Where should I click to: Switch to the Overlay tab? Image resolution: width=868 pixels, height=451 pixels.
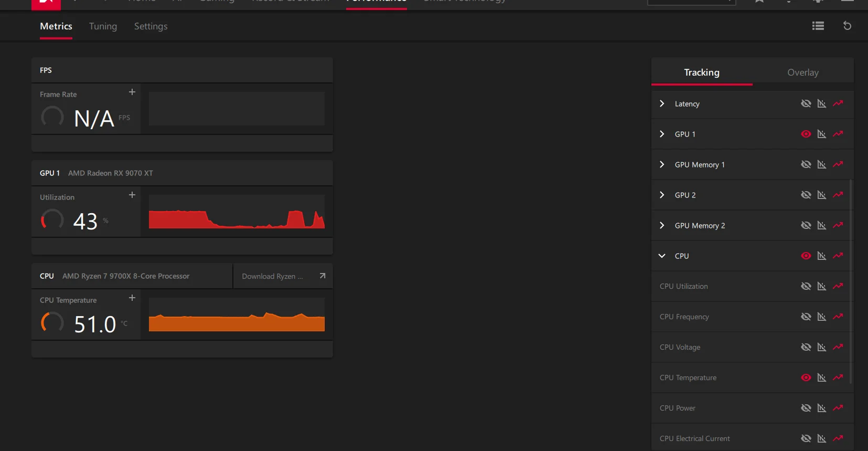803,72
